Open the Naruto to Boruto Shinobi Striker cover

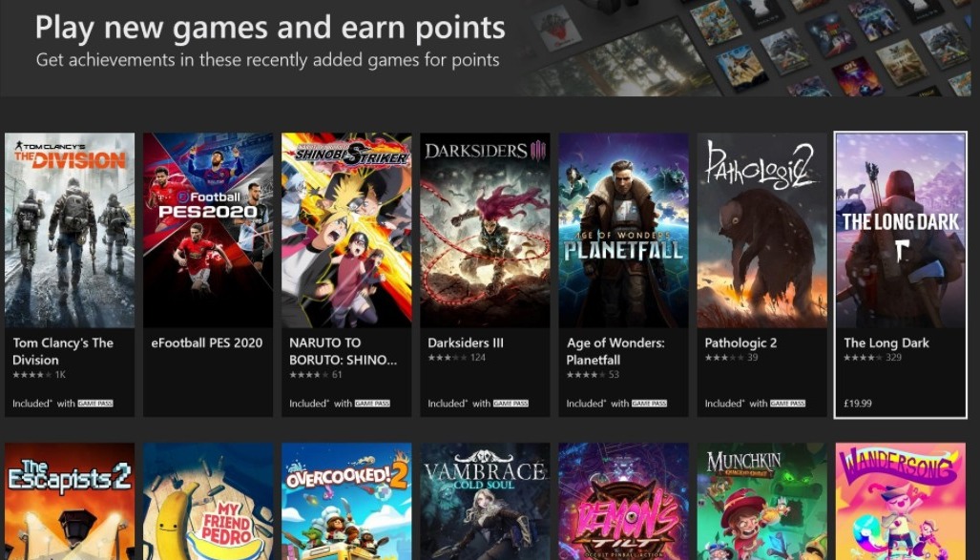point(346,230)
